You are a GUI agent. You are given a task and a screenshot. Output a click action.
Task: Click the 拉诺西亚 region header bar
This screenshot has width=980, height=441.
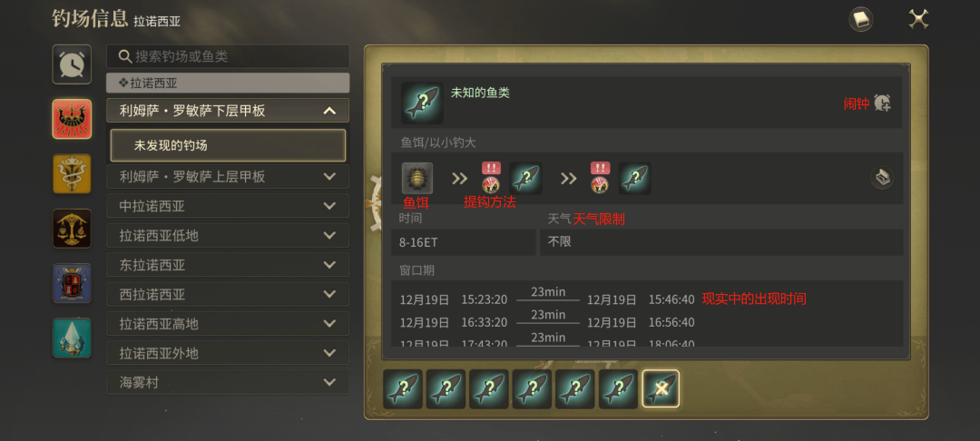click(228, 83)
